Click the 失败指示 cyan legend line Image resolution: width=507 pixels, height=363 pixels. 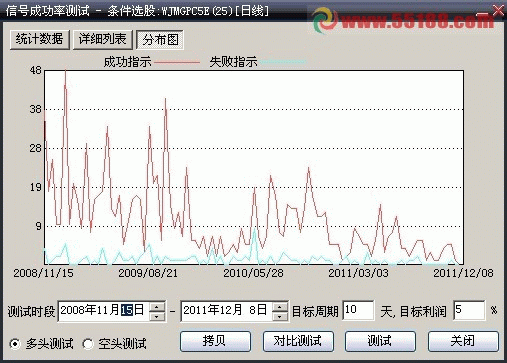pyautogui.click(x=283, y=62)
